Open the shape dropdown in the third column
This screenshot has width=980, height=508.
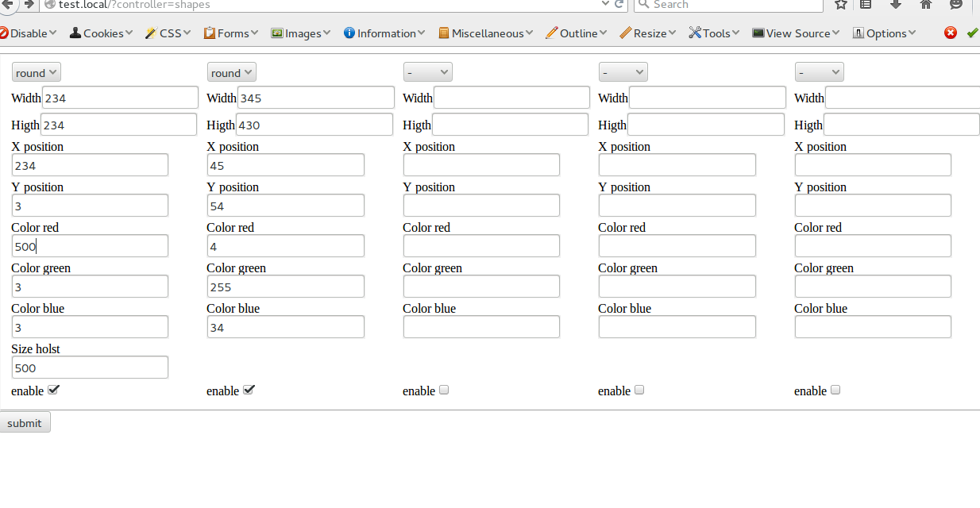427,72
